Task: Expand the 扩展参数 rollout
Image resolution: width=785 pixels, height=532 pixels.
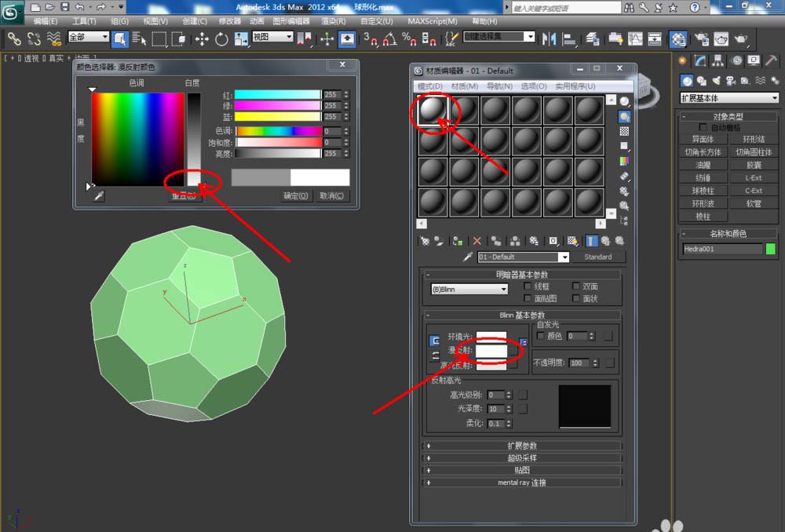Action: click(x=522, y=446)
